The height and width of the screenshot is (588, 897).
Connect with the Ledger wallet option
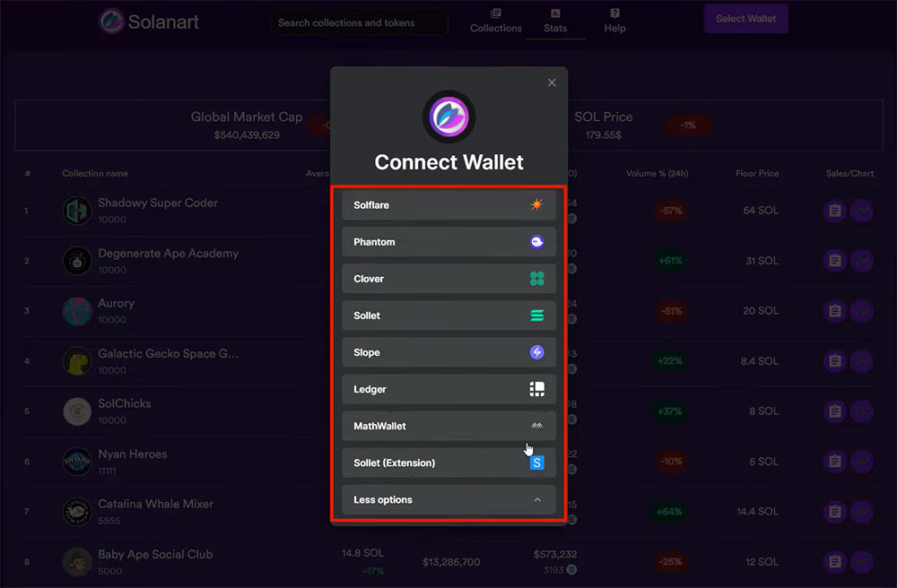click(x=448, y=388)
